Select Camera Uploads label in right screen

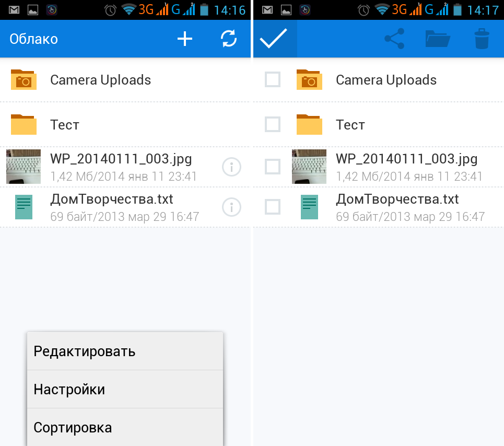386,80
